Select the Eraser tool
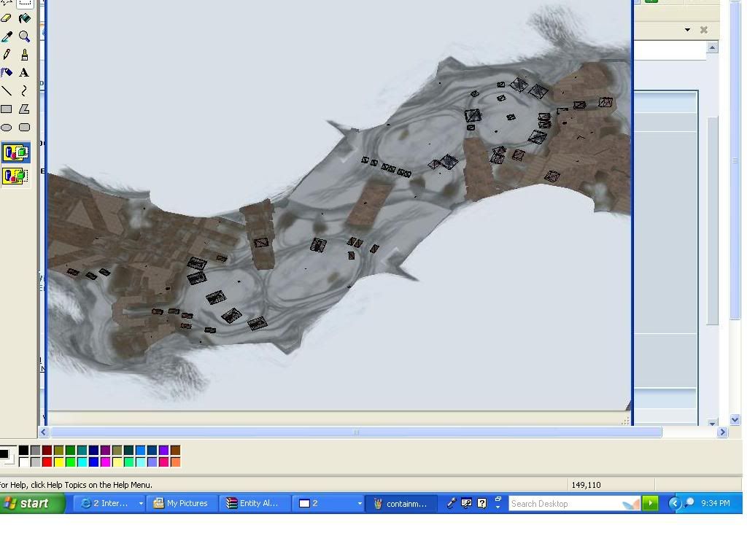 pos(6,18)
